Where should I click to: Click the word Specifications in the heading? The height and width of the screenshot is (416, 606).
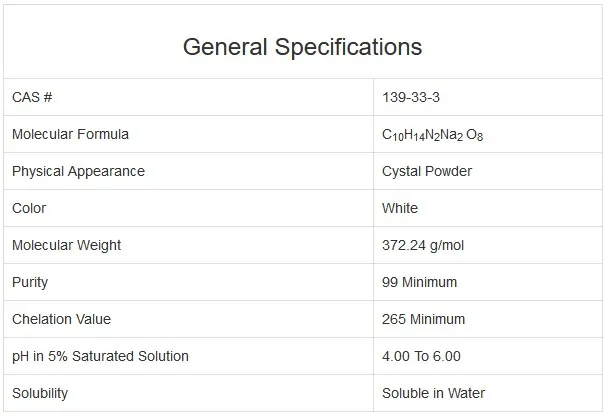(x=348, y=47)
